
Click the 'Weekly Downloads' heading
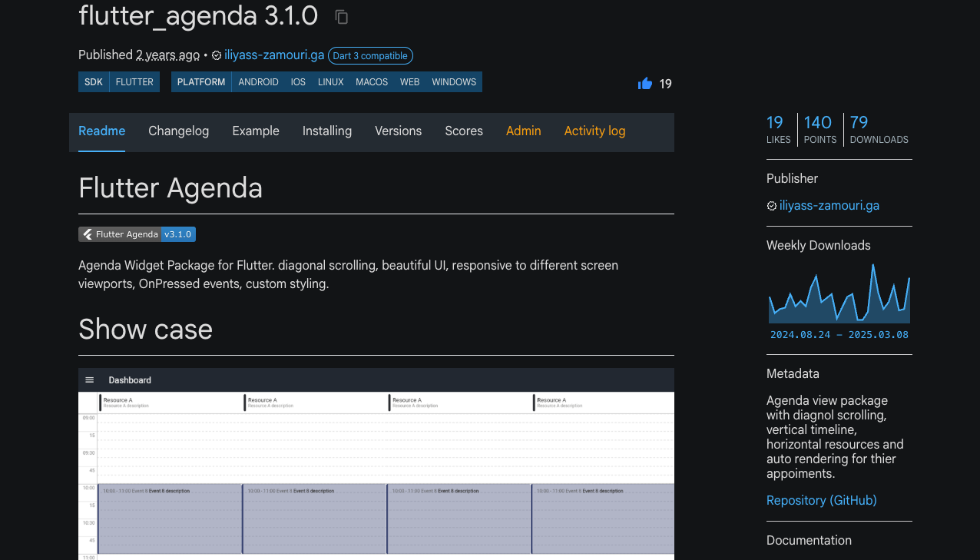pyautogui.click(x=819, y=246)
